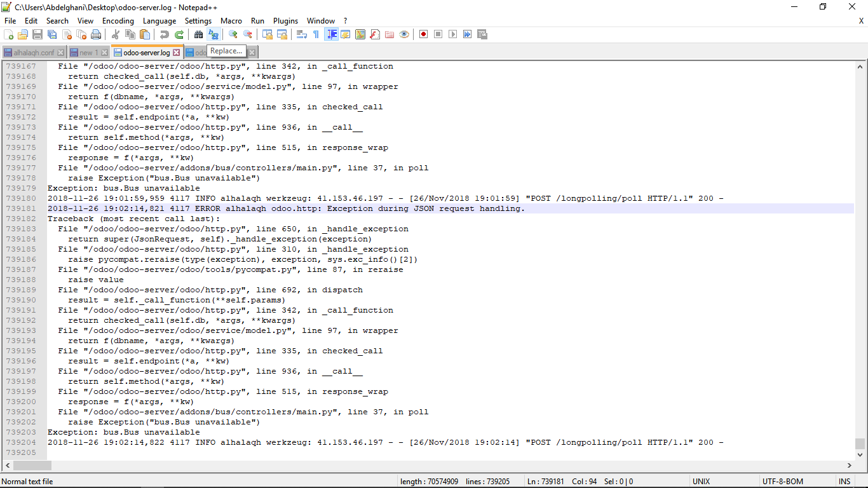Click the horizontal scrollbar right arrow

[850, 465]
